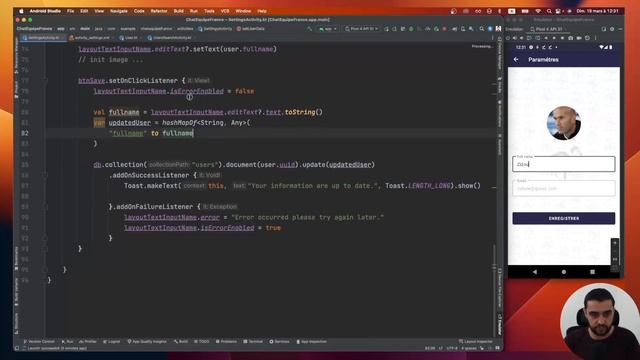Tap the profile photo in the app
Image resolution: width=640 pixels, height=360 pixels.
564,123
